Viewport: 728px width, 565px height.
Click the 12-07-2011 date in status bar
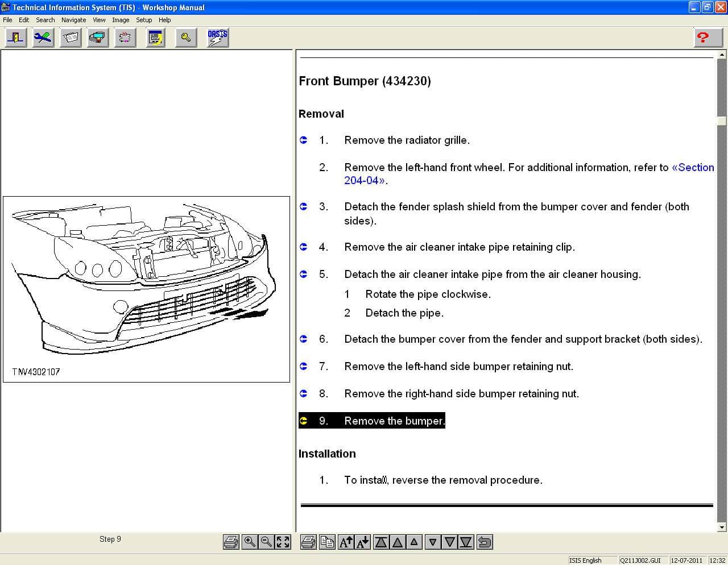tap(687, 560)
